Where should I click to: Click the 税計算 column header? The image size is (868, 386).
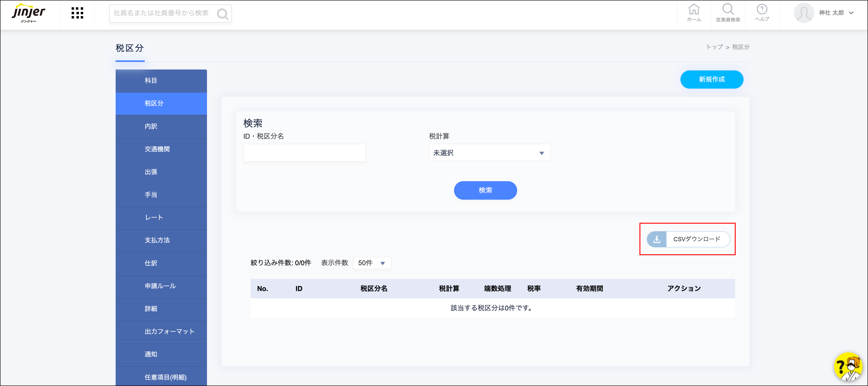tap(449, 289)
